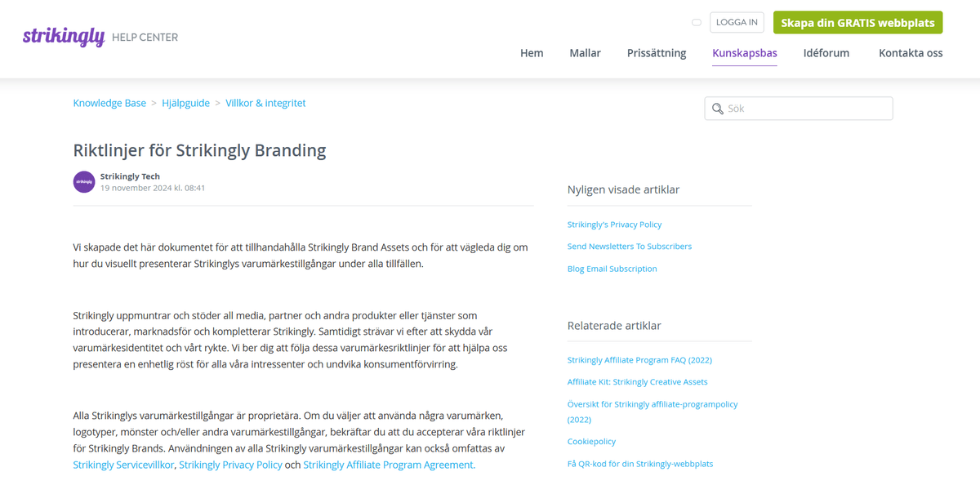Click Skapa din GRATIS webbplats button

[857, 23]
